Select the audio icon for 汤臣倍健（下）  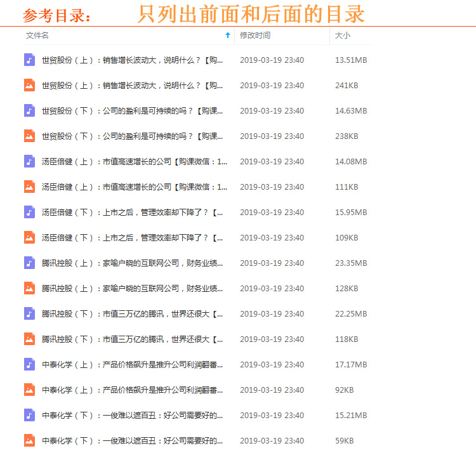(29, 213)
